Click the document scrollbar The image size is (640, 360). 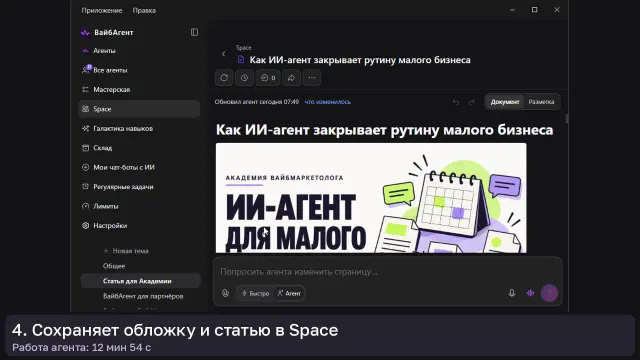tap(567, 119)
